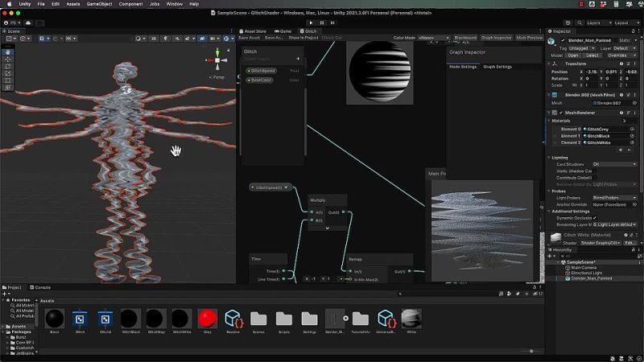Image resolution: width=644 pixels, height=362 pixels.
Task: Pick material for Element 2 GlitchWhite
Action: tap(633, 142)
